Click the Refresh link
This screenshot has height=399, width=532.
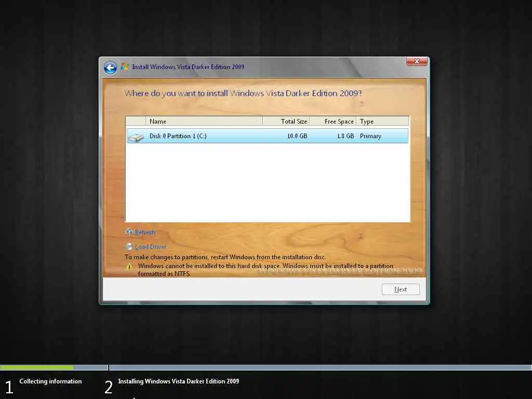tap(145, 232)
